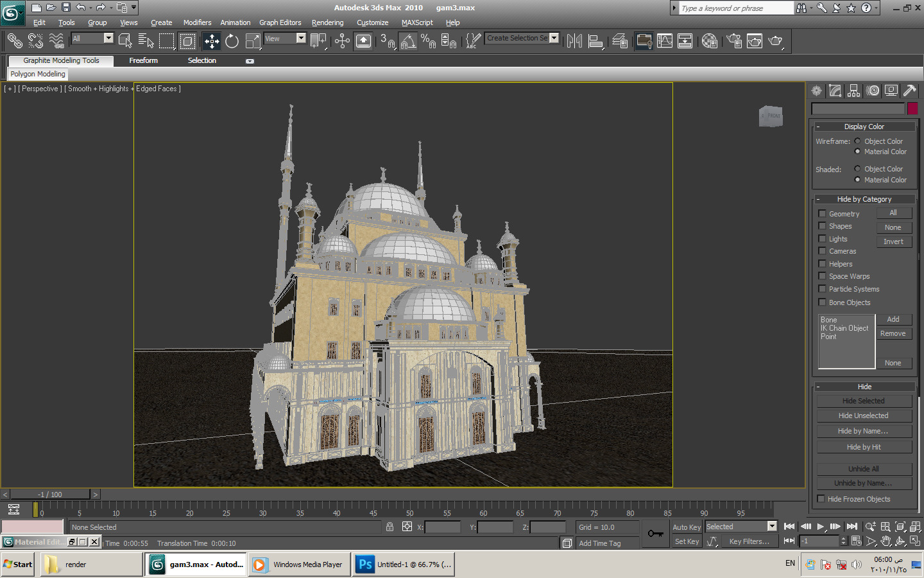
Task: Click the object color swatch
Action: (912, 109)
